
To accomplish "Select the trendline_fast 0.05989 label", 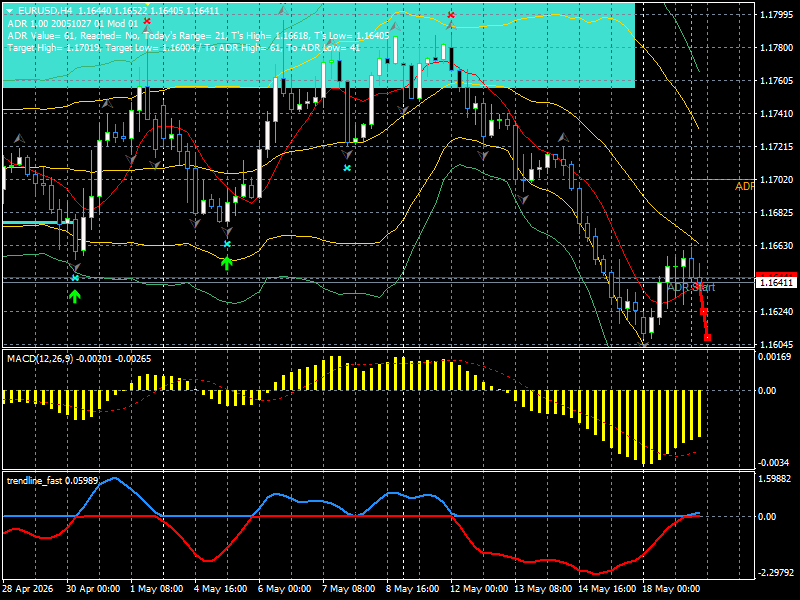I will [53, 481].
